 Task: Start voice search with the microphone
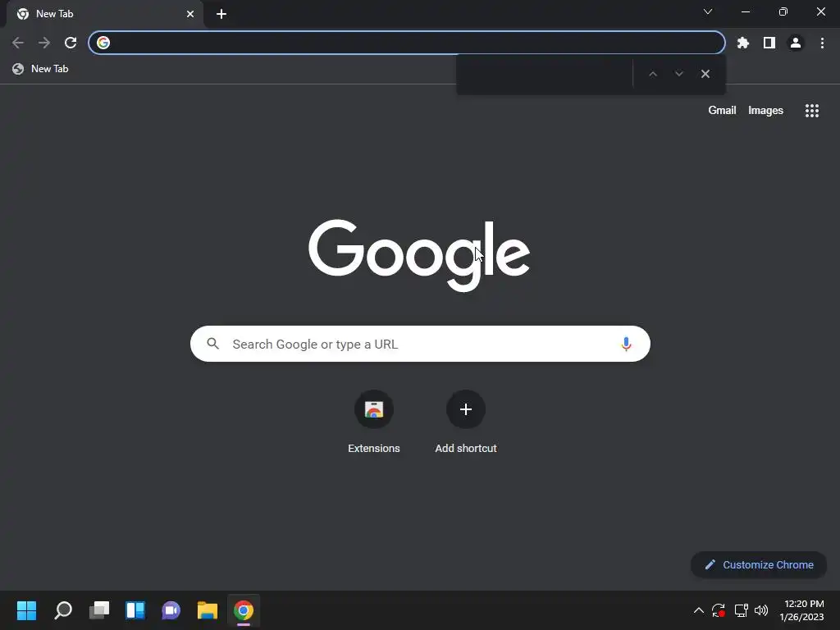[x=626, y=344]
